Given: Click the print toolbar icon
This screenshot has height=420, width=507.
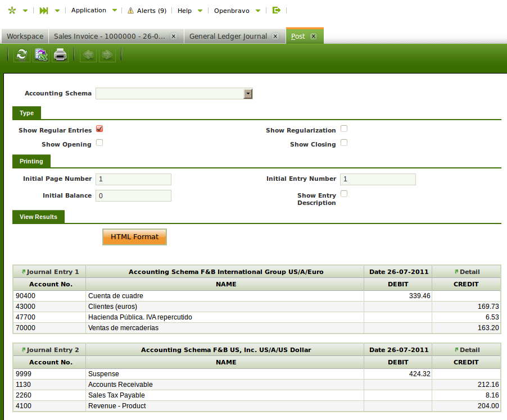Looking at the screenshot, I should click(60, 54).
